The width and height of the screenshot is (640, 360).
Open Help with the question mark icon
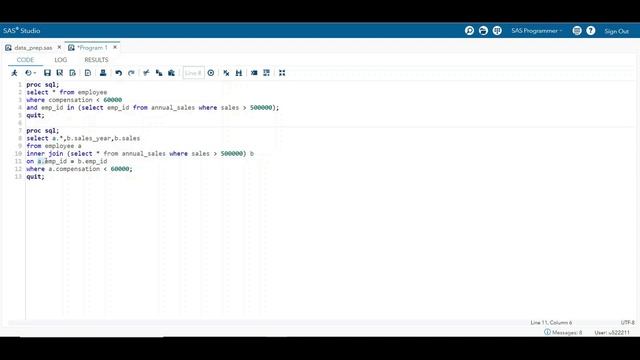click(591, 31)
